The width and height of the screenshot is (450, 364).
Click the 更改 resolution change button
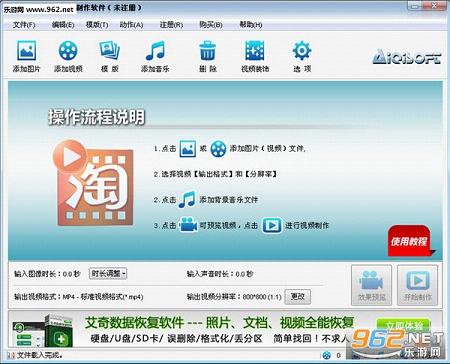[298, 296]
